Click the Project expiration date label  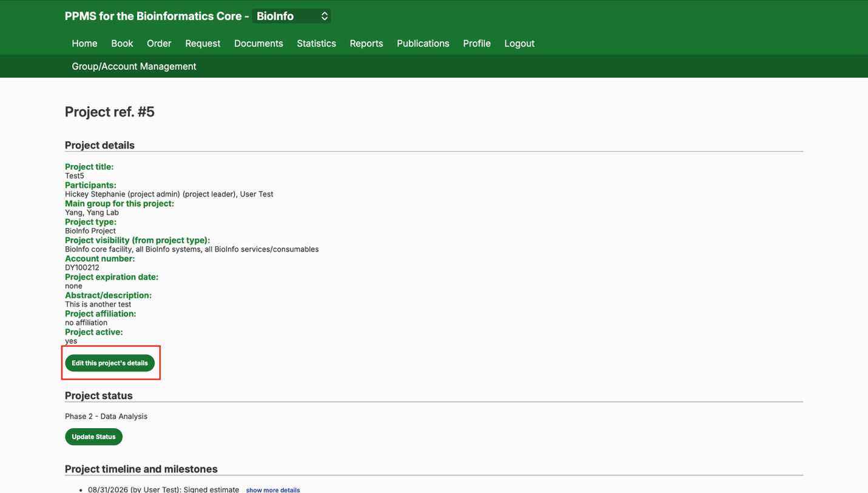coord(112,277)
